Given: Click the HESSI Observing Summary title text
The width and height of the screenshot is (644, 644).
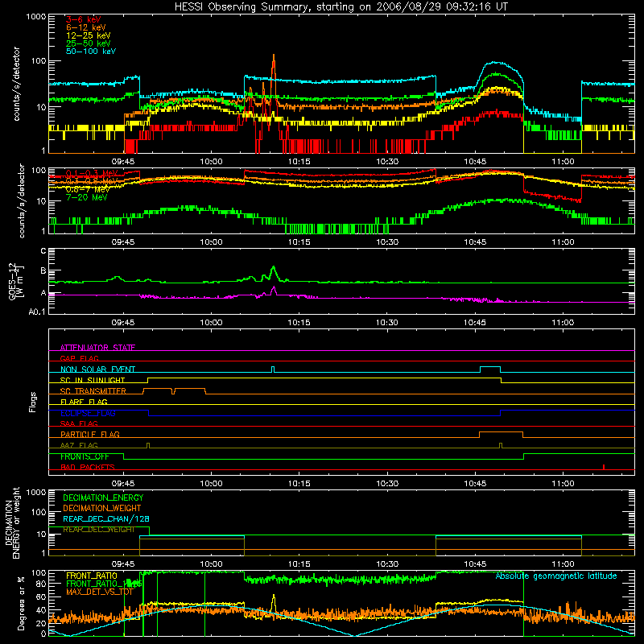Looking at the screenshot, I should click(x=341, y=7).
